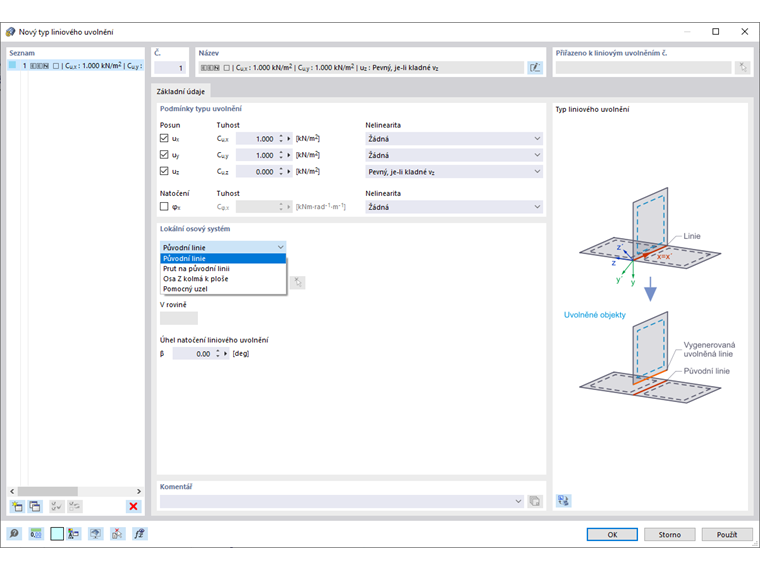Click the disabled pick icon beside the dropdown list
Viewport: 760px width, 570px height.
tap(298, 282)
